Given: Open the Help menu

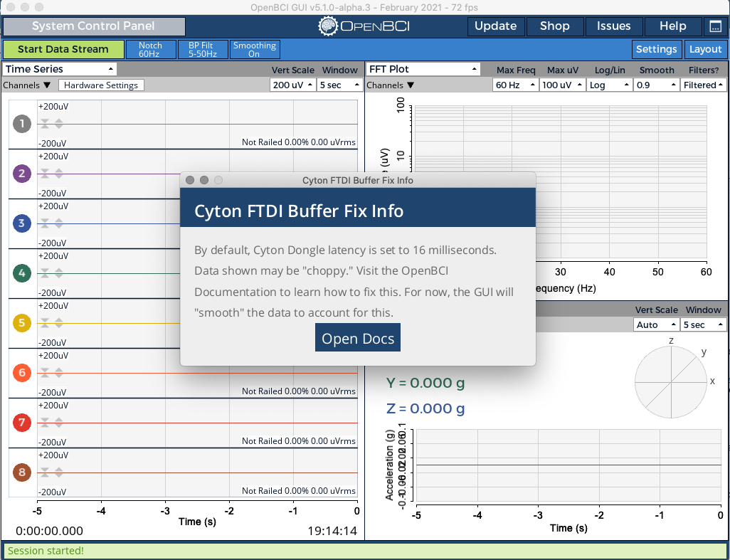Looking at the screenshot, I should click(672, 26).
